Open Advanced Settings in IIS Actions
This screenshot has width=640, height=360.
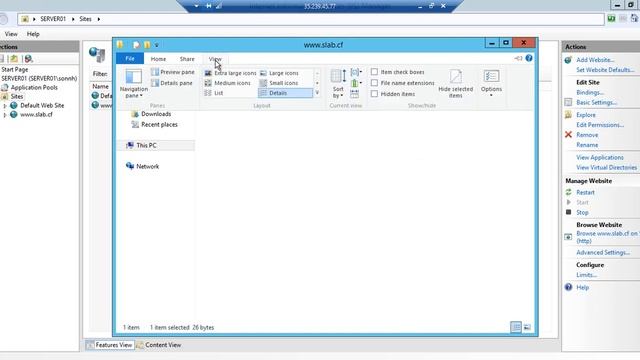(x=603, y=252)
